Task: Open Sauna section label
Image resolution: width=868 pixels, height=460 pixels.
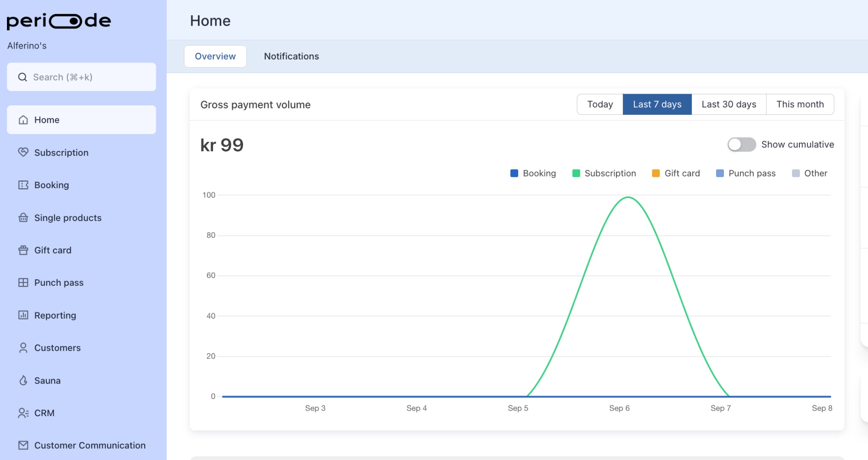Action: [47, 381]
